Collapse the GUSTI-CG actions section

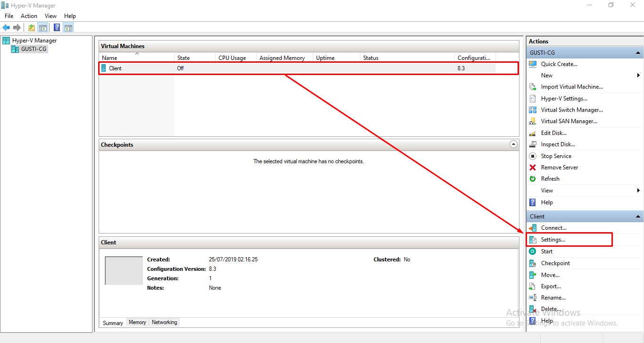[x=638, y=53]
